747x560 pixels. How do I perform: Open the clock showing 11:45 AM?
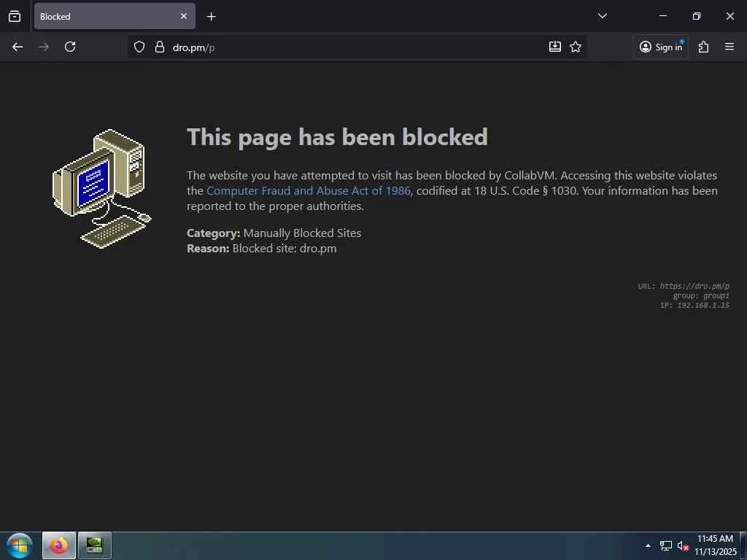click(715, 545)
